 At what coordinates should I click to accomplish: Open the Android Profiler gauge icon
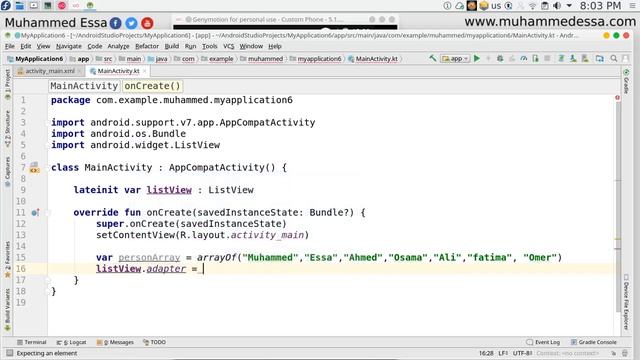coord(524,58)
